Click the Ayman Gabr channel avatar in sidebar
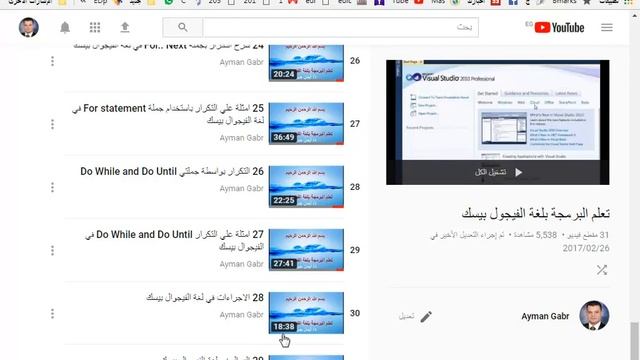This screenshot has width=640, height=360. coord(594,316)
